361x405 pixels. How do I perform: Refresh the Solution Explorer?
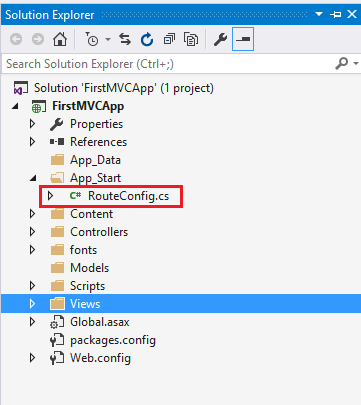tap(147, 39)
